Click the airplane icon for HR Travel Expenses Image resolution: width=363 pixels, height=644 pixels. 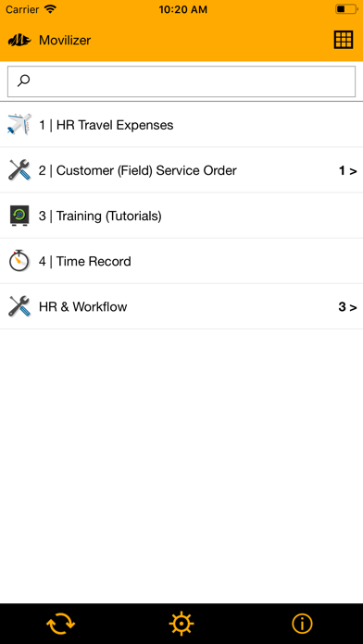(19, 124)
